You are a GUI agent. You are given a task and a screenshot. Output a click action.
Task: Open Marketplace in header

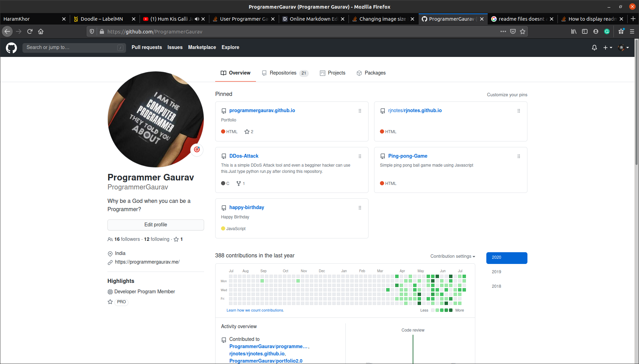(202, 47)
